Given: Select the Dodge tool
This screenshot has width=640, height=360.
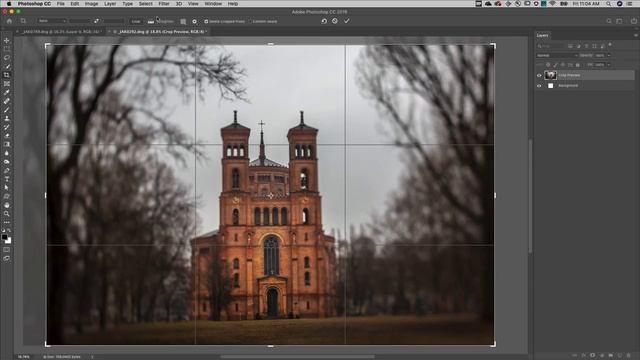Looking at the screenshot, I should [x=7, y=162].
